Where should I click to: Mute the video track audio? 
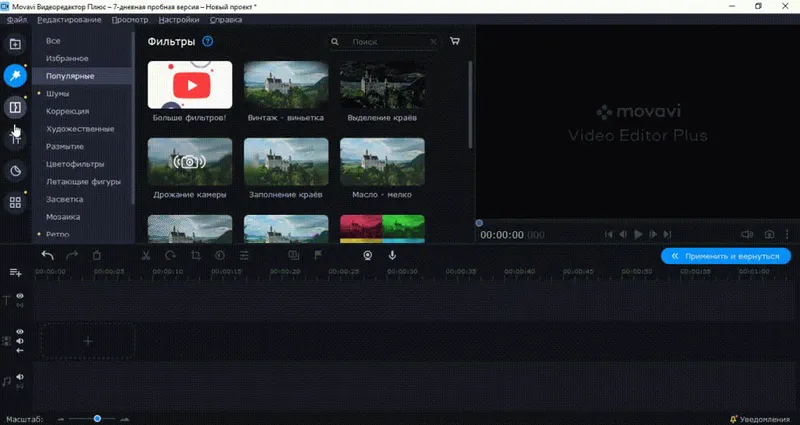(x=20, y=341)
